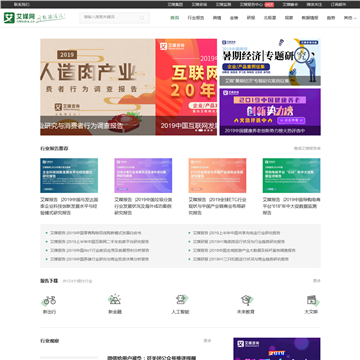Open the green 导购电商 report thumbnail
Image resolution: width=360 pixels, height=360 pixels.
coord(291,175)
